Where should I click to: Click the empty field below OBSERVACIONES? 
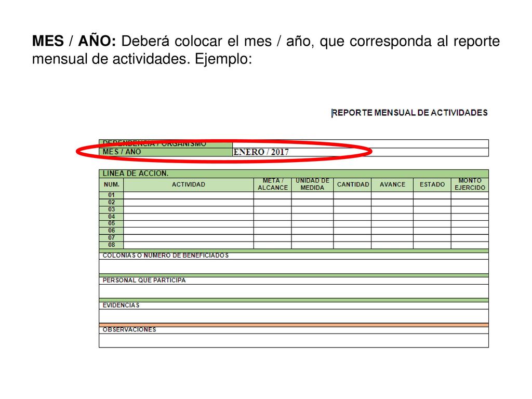pos(294,341)
